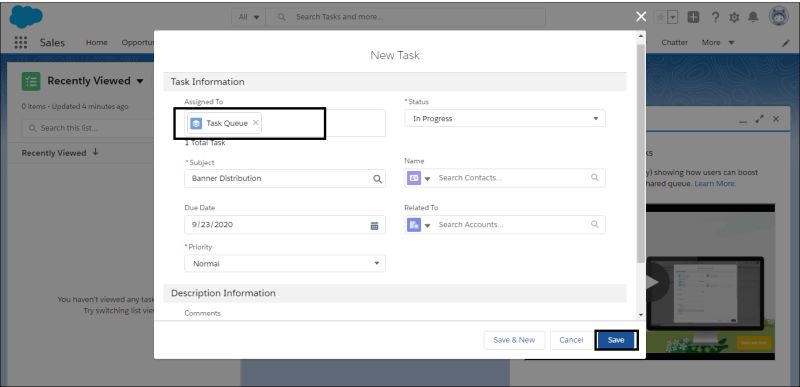Screen dimensions: 800x387
Task: Sort by the Recently Viewed column arrow
Action: click(95, 152)
